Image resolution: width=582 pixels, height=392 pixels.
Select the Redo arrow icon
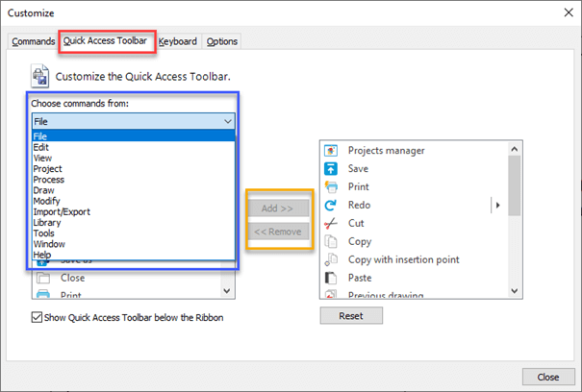coord(330,205)
